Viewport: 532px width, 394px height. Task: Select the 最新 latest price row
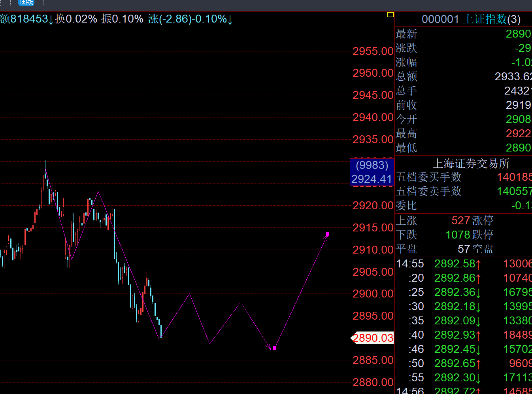464,34
